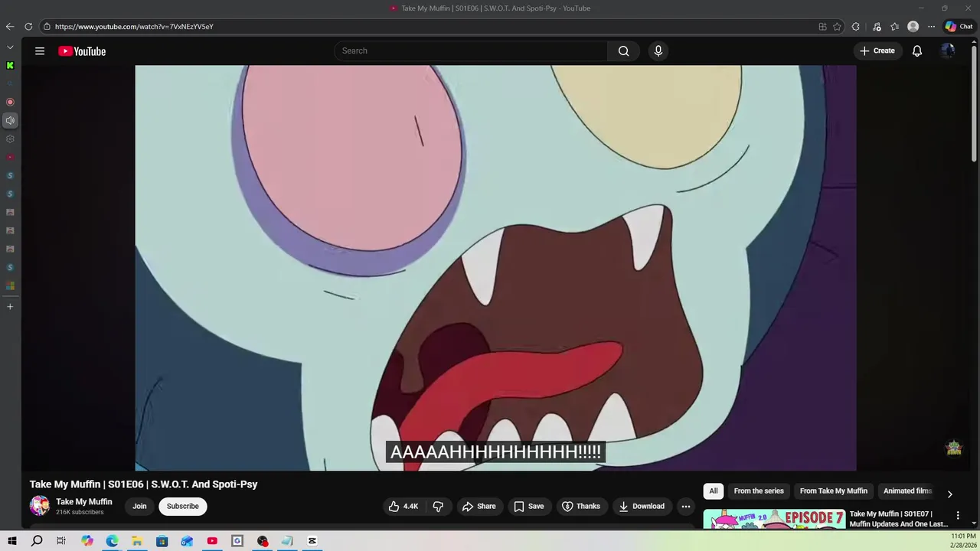The width and height of the screenshot is (980, 551).
Task: Open settings gear vertical tab
Action: pos(10,139)
